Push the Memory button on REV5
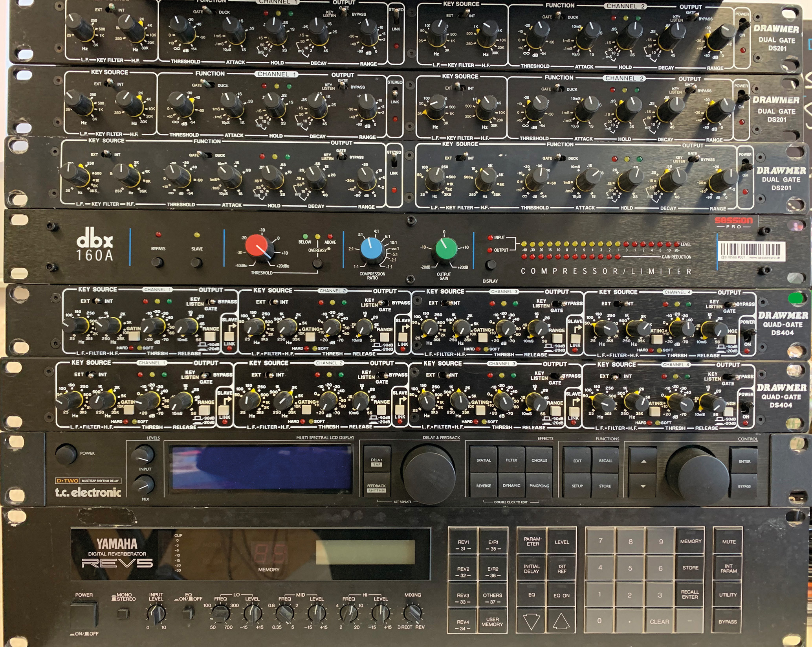Viewport: 812px width, 647px height. [690, 541]
